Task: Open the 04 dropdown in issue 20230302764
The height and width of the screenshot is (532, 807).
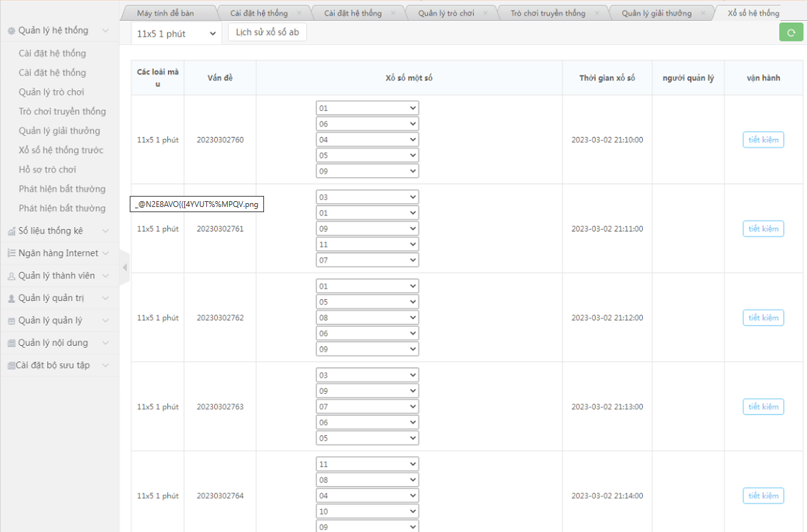Action: click(367, 496)
